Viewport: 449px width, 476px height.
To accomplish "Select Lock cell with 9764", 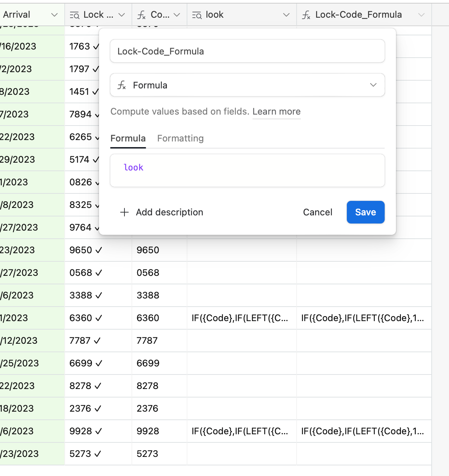I will [82, 227].
